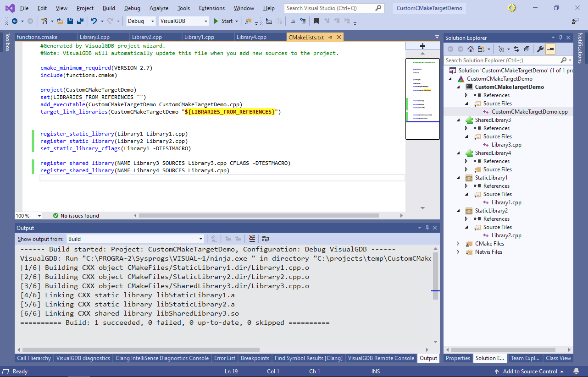Image resolution: width=588 pixels, height=377 pixels.
Task: Expand the References node under StaticLibrary1
Action: point(466,186)
